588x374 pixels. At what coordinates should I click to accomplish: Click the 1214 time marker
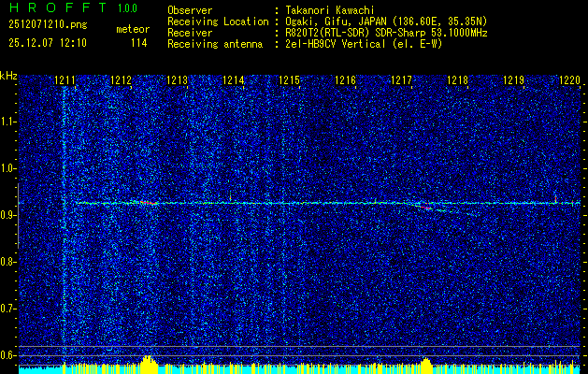click(x=233, y=79)
